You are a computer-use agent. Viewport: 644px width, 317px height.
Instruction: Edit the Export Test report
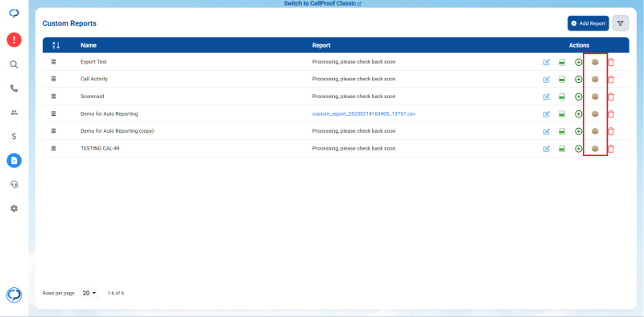pyautogui.click(x=547, y=63)
